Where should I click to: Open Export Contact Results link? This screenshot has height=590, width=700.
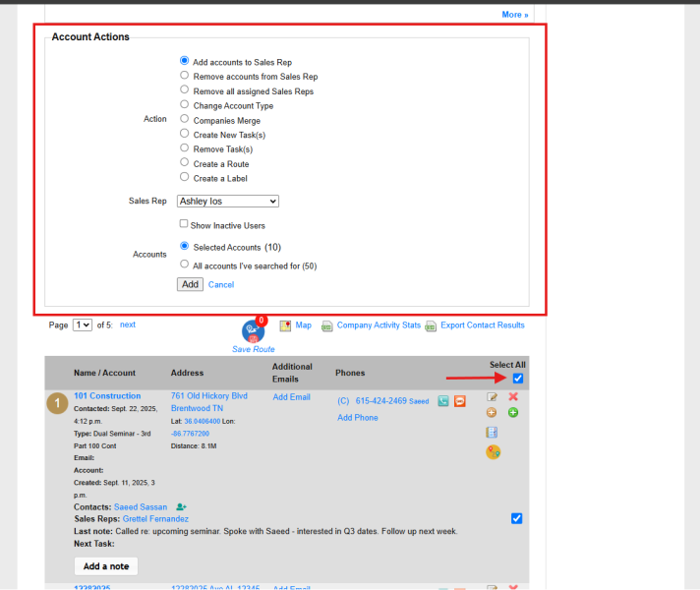coord(483,325)
